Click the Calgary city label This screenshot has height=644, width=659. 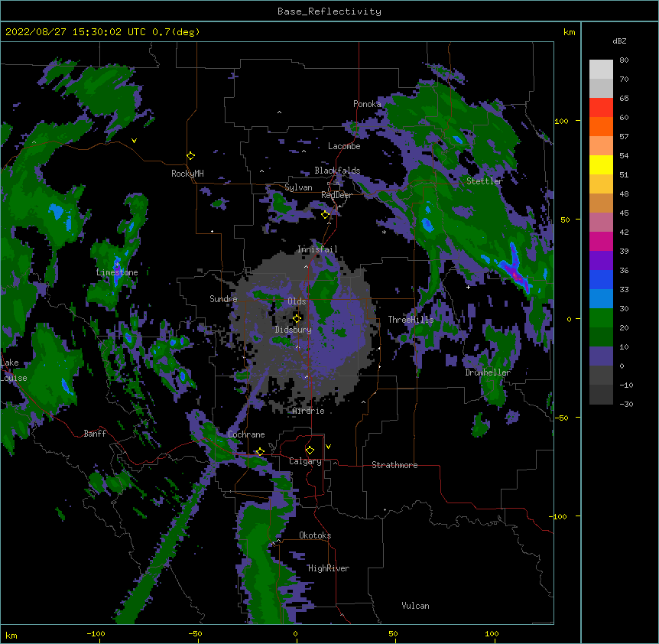click(305, 461)
